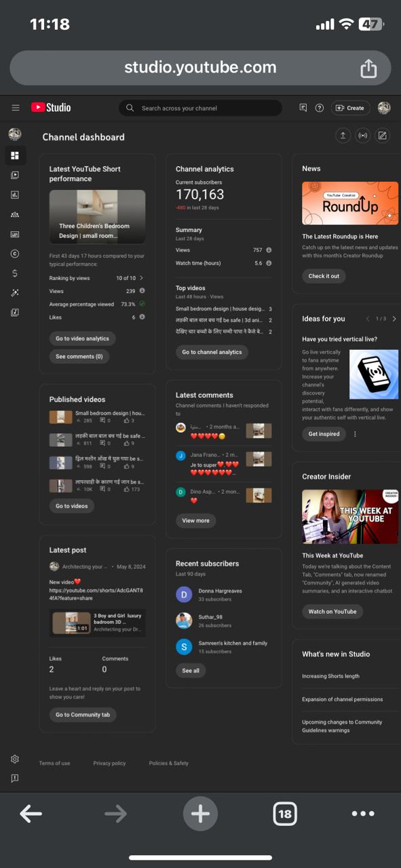This screenshot has height=868, width=401.
Task: Expand the Ranking by views 10 of 10 chevron
Action: click(142, 278)
